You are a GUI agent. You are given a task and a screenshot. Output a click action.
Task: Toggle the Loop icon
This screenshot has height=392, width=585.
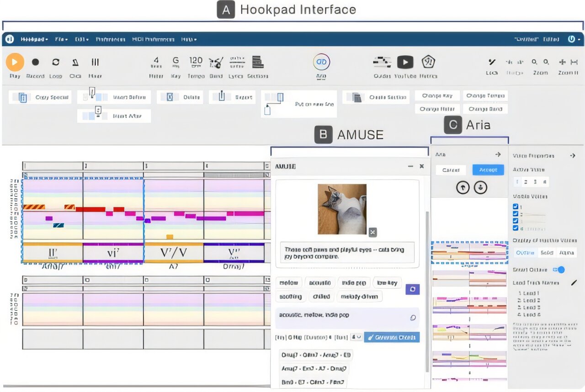tap(56, 62)
